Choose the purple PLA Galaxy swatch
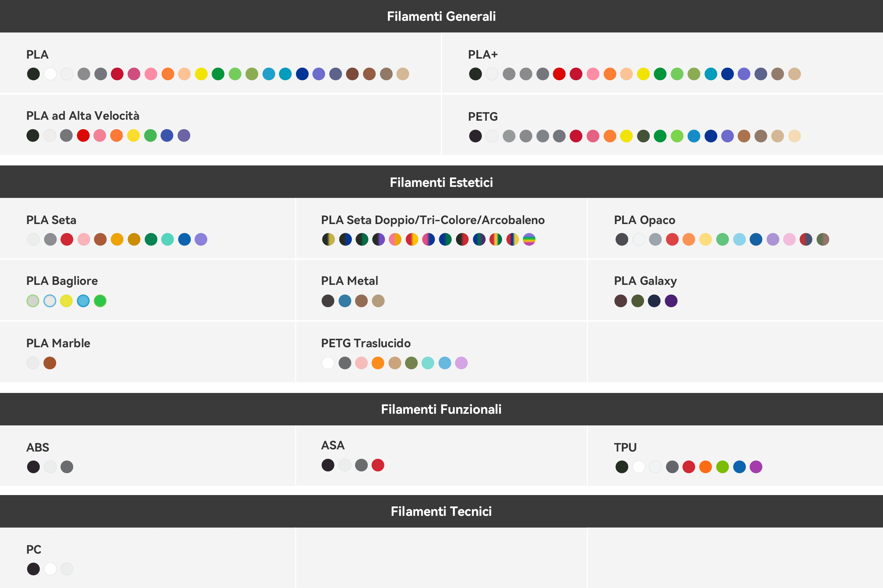The height and width of the screenshot is (588, 883). point(671,301)
